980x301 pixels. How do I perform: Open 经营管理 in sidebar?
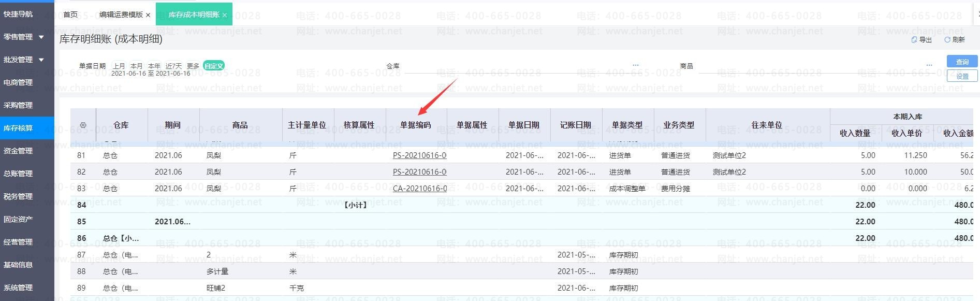[18, 242]
